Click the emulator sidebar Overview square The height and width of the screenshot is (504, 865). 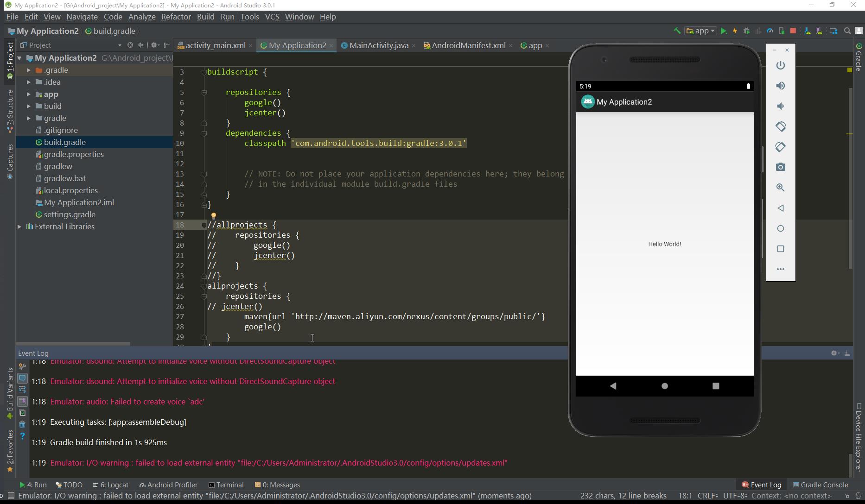(x=781, y=249)
